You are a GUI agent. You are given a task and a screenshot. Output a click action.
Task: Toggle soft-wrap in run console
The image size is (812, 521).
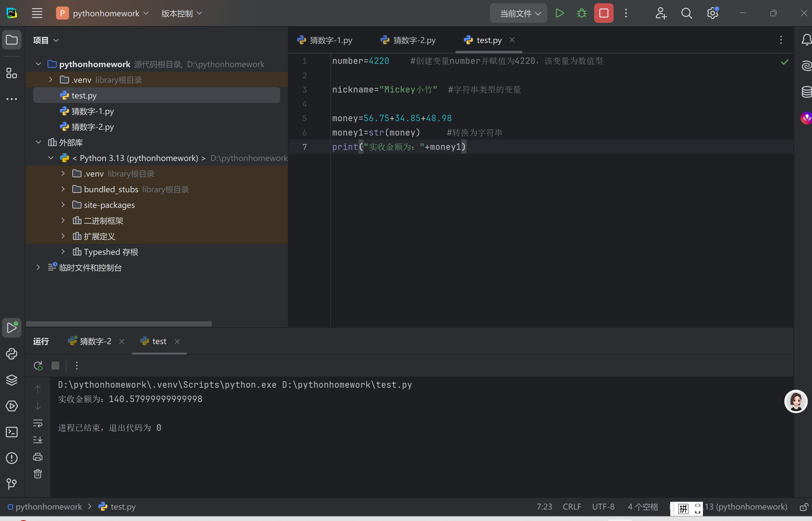tap(38, 423)
